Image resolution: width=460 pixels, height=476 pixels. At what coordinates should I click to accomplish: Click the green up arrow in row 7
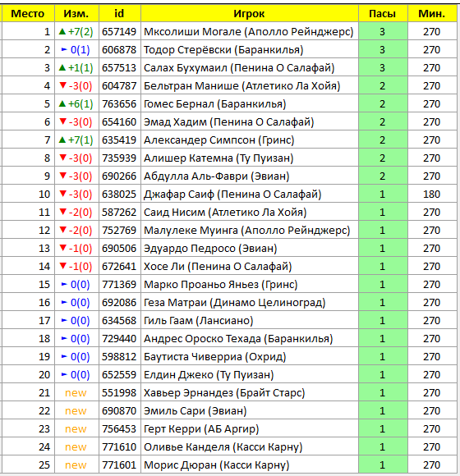point(62,140)
